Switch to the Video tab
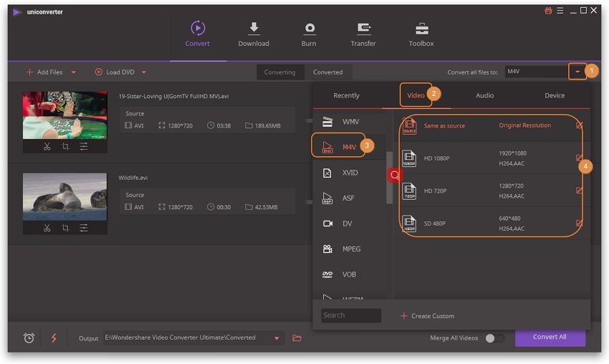 tap(416, 95)
